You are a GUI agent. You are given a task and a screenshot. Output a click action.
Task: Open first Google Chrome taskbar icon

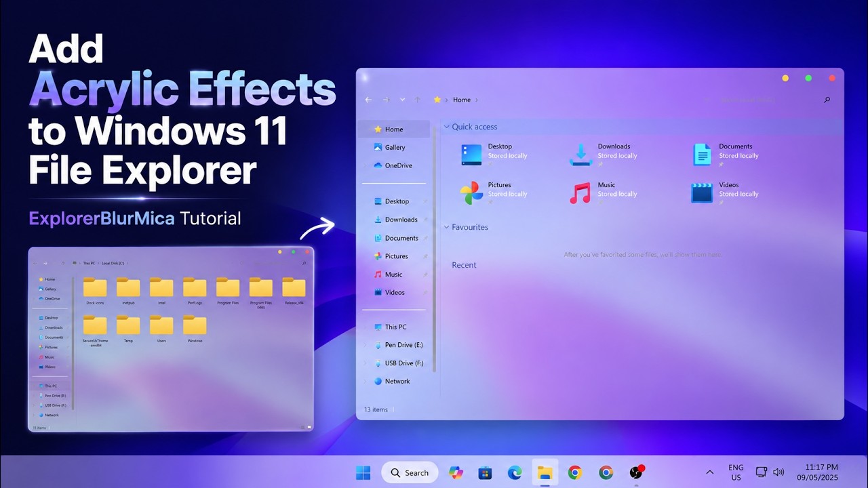(575, 472)
